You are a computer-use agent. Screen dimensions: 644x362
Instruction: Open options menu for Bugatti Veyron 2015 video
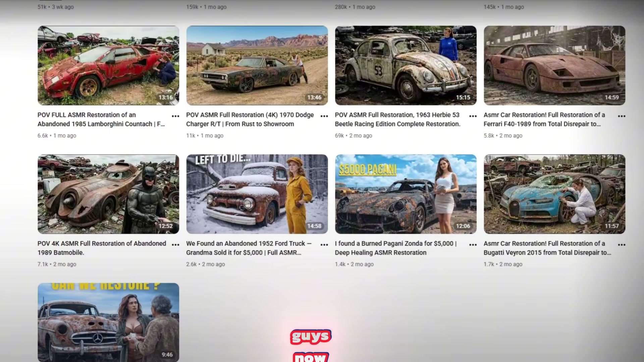(x=622, y=245)
